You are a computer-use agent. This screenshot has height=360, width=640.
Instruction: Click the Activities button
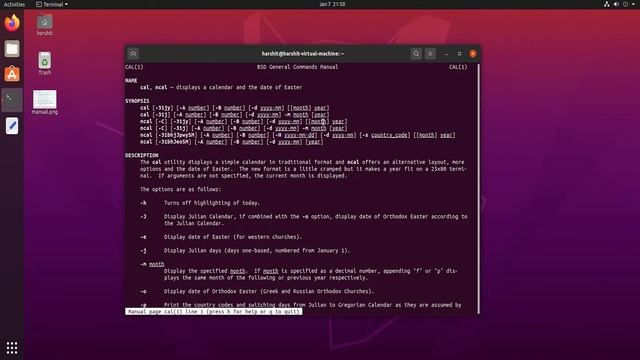(x=14, y=4)
